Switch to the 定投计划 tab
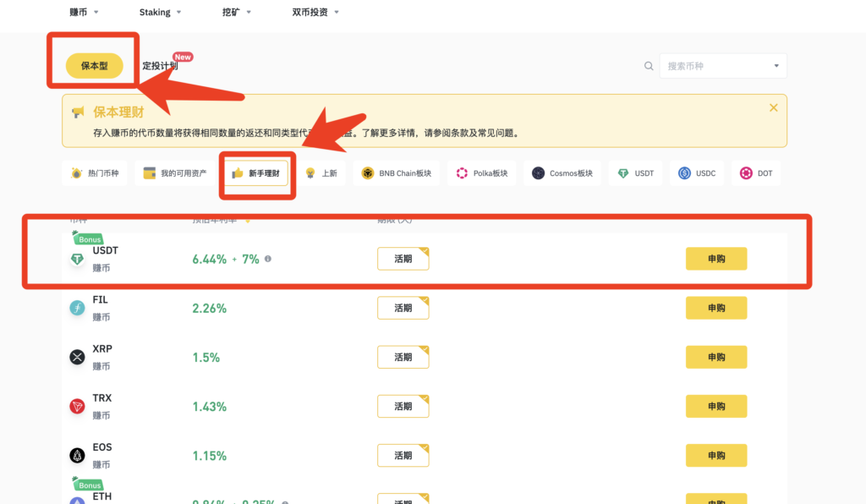Image resolution: width=866 pixels, height=504 pixels. (x=160, y=66)
